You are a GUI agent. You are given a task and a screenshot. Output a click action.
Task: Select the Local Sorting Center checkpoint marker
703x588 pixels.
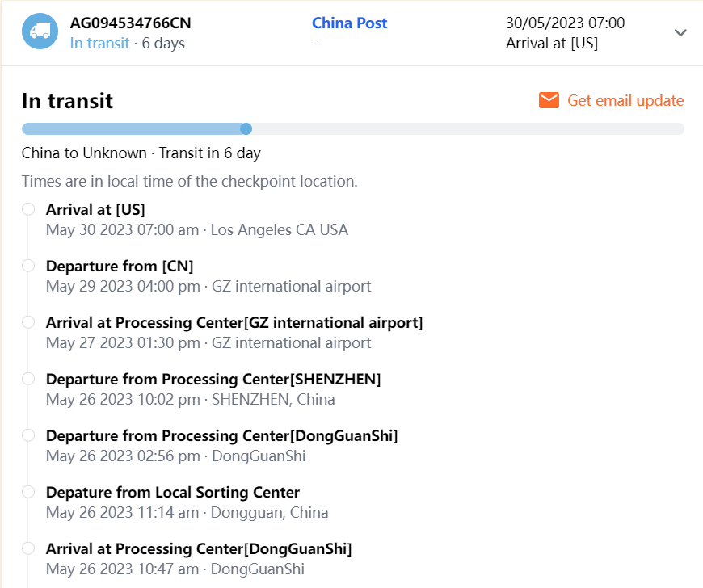[x=28, y=492]
